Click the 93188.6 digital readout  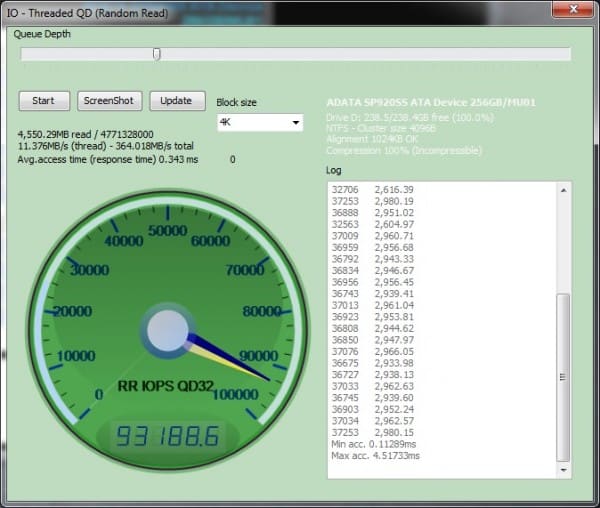tap(168, 436)
